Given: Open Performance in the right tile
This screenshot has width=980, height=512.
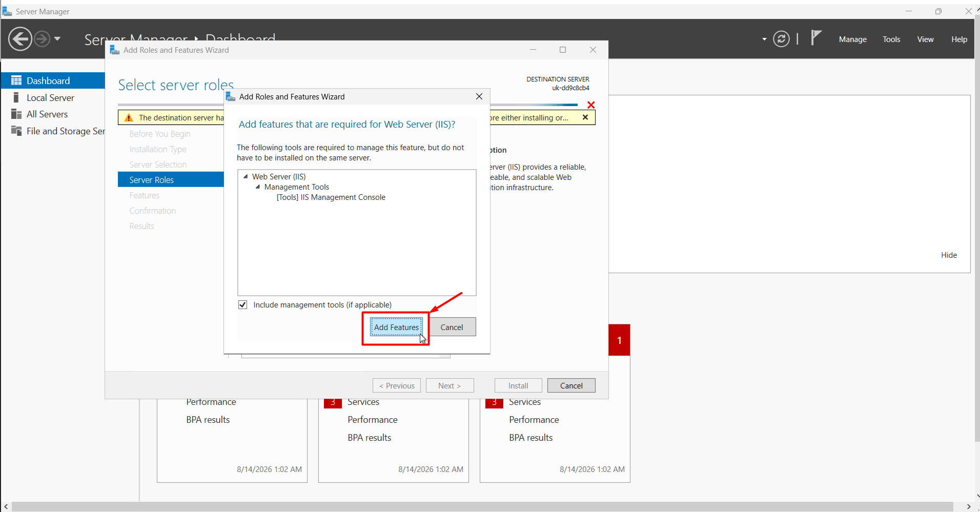Looking at the screenshot, I should click(534, 420).
